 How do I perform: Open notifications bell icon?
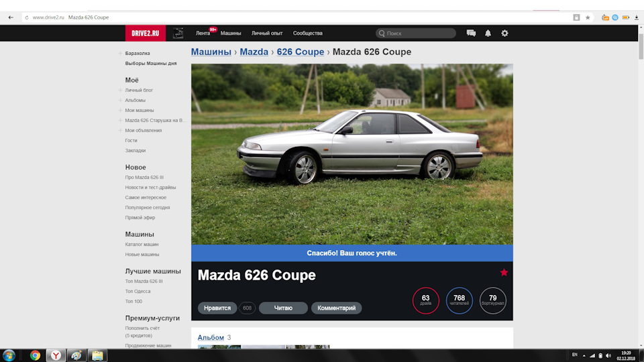point(488,34)
